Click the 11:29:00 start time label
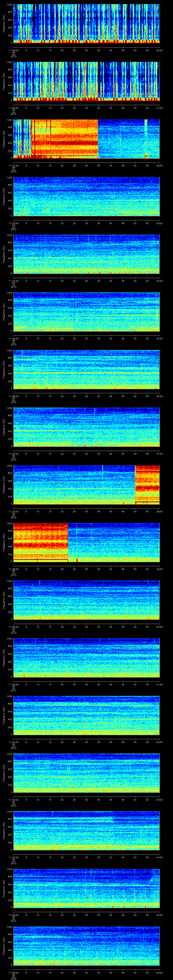Screen dimensions: 173x980 point(13,50)
